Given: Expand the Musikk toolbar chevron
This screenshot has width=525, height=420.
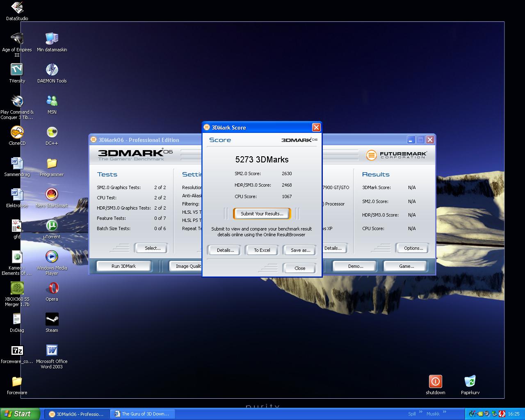Looking at the screenshot, I should [445, 413].
